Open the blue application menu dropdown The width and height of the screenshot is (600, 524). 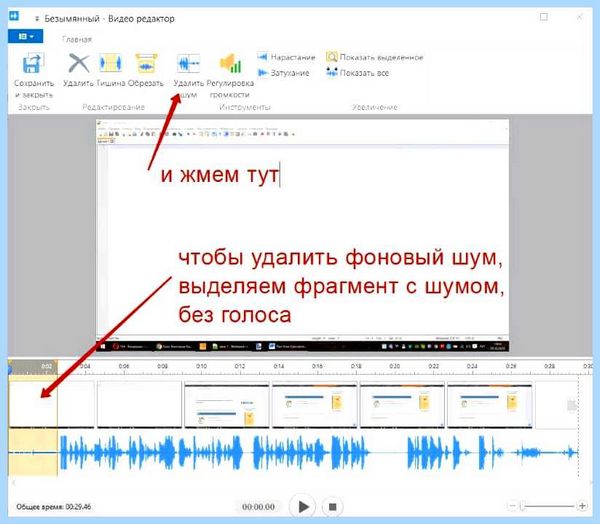click(x=26, y=36)
